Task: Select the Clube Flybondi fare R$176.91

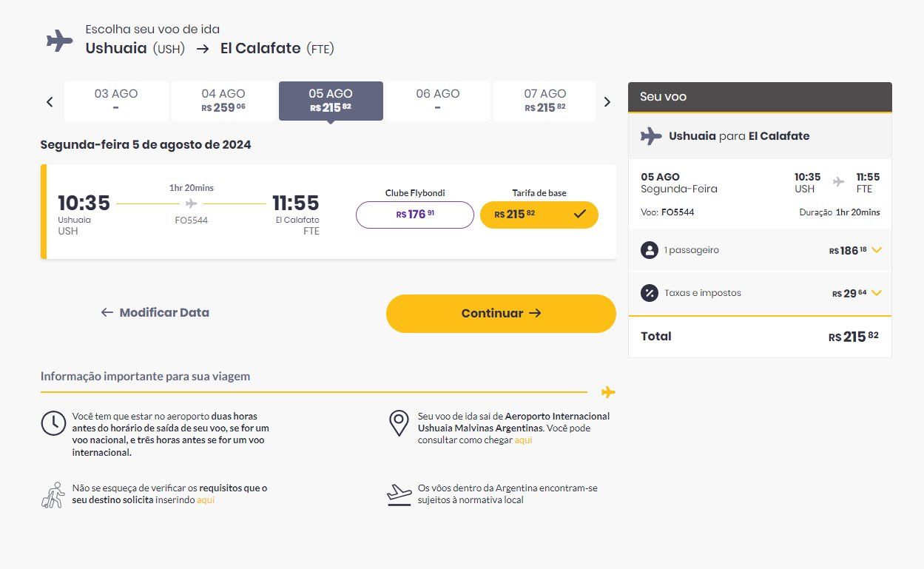Action: click(415, 215)
